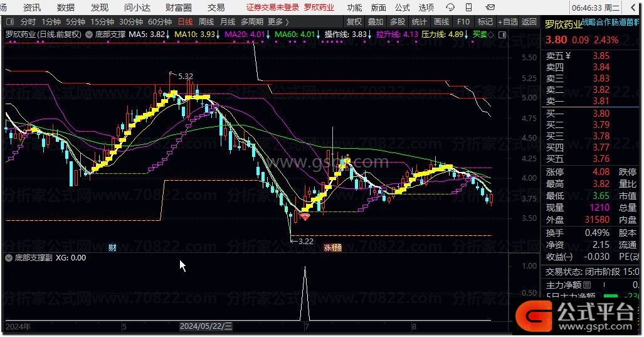Click the red diamond signal marker on chart

[x=305, y=217]
